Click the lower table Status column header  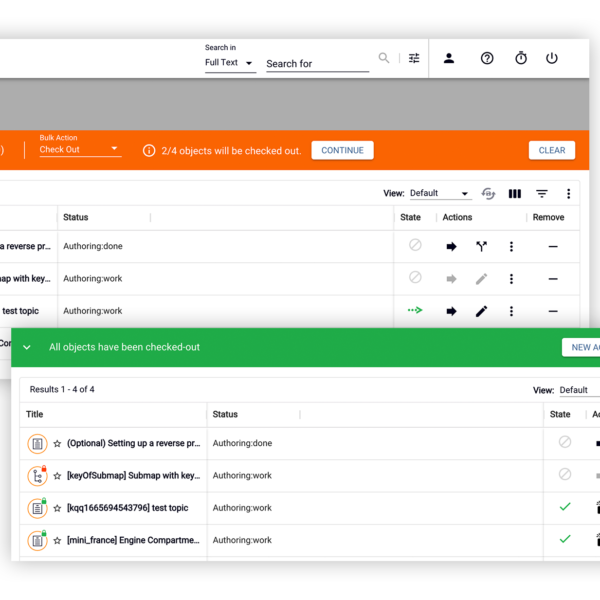(225, 414)
